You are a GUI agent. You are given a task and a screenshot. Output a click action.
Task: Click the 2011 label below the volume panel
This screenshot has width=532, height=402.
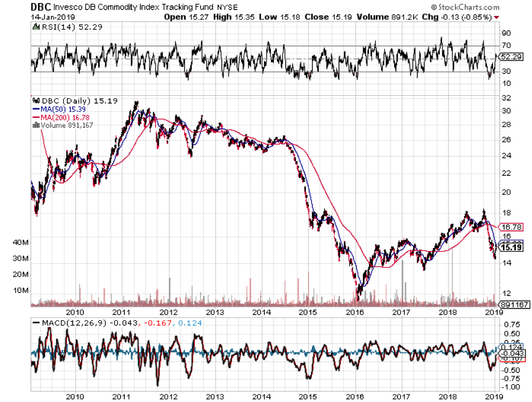(121, 311)
